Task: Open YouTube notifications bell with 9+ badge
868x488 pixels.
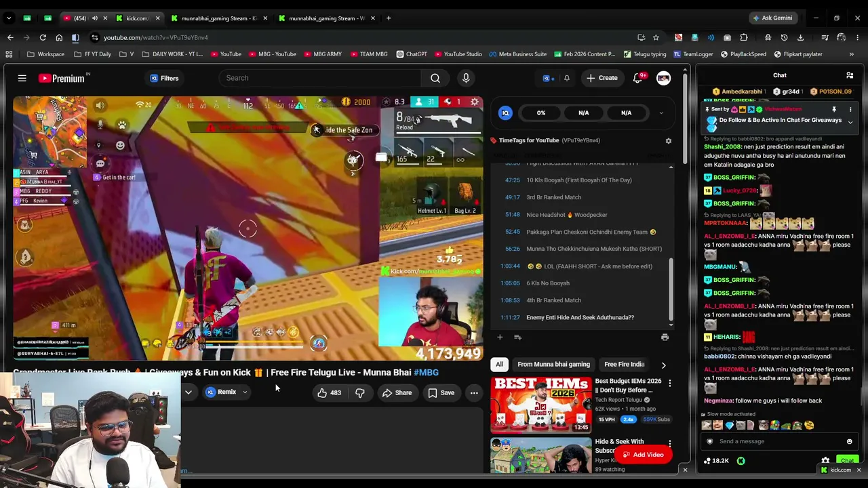Action: coord(638,78)
